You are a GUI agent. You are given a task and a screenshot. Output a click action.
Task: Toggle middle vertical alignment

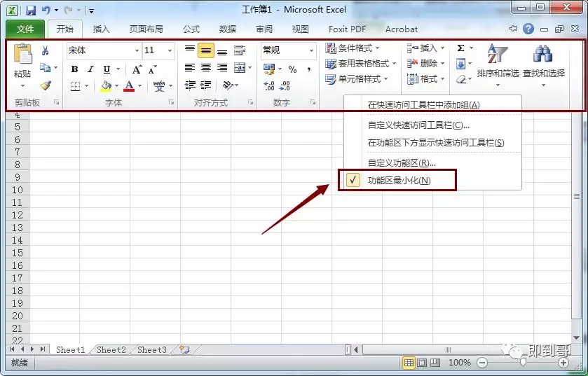pyautogui.click(x=206, y=50)
